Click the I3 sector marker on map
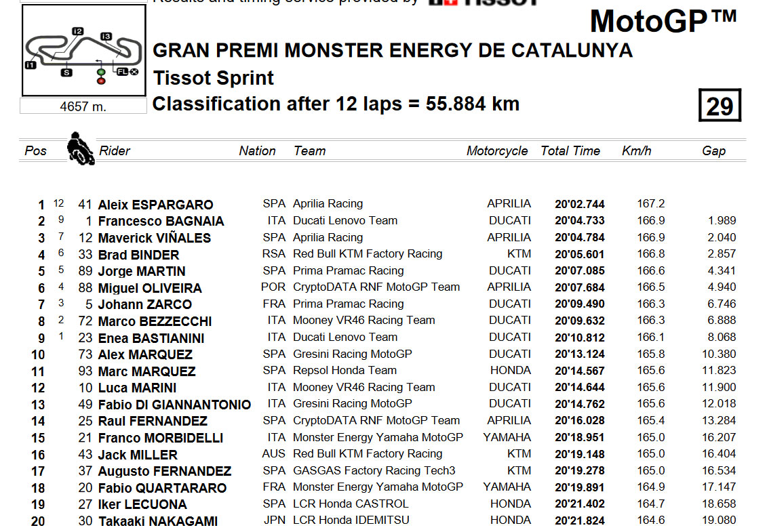Viewport: 767px width, 532px height. (x=106, y=36)
